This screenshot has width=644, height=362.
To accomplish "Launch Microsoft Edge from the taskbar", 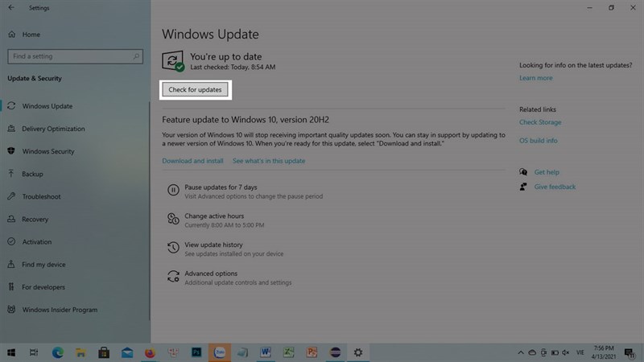I will pos(57,352).
